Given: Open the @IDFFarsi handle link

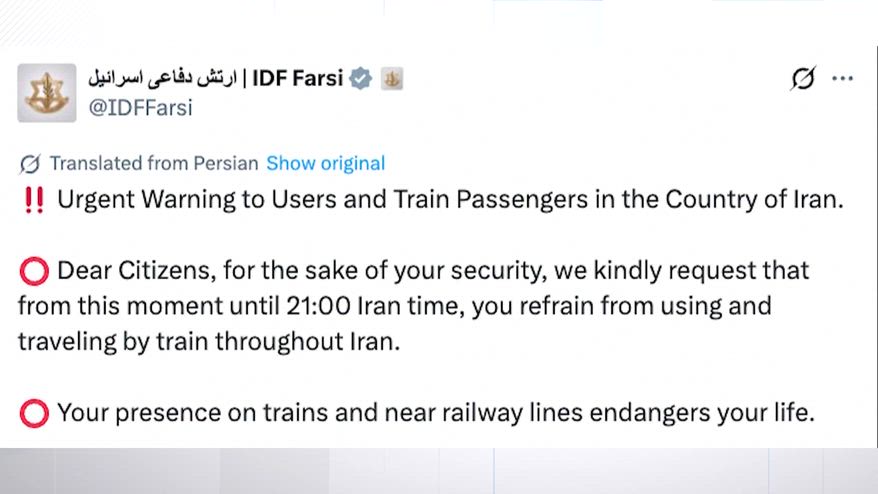Looking at the screenshot, I should [139, 108].
